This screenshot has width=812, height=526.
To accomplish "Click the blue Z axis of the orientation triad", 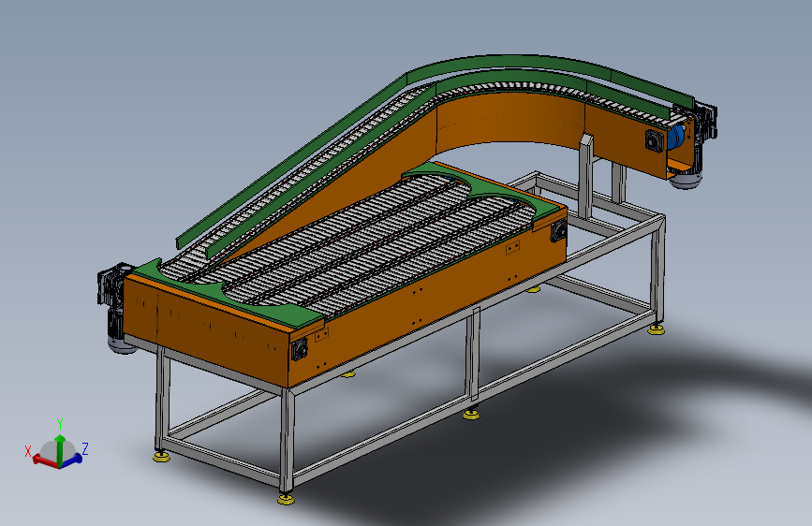I will click(73, 460).
